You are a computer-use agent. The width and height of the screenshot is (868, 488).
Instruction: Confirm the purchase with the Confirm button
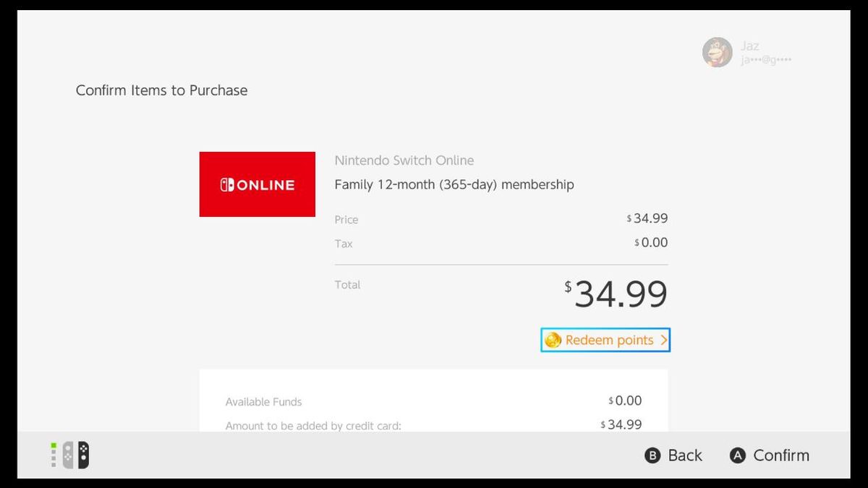(769, 455)
